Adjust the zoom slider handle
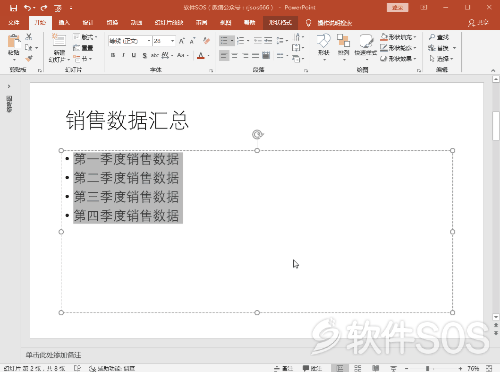Screen dimensions: 500x372 coord(427,368)
